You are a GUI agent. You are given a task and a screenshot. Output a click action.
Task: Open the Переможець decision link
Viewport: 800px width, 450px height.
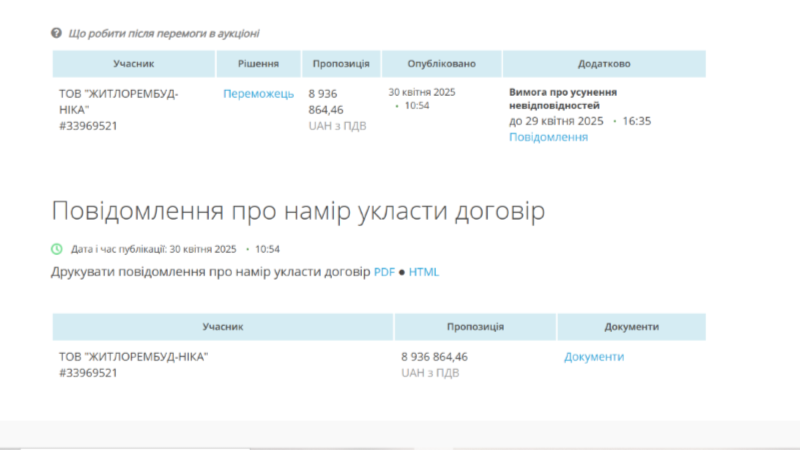click(x=258, y=94)
